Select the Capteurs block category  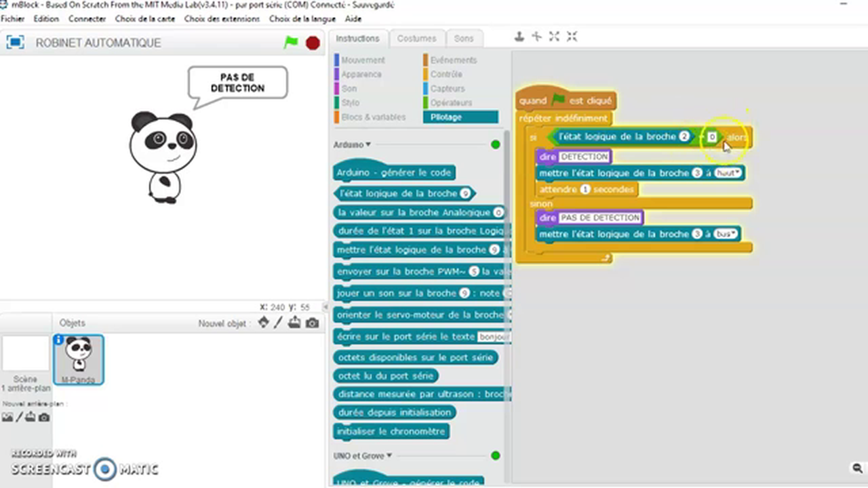click(448, 88)
